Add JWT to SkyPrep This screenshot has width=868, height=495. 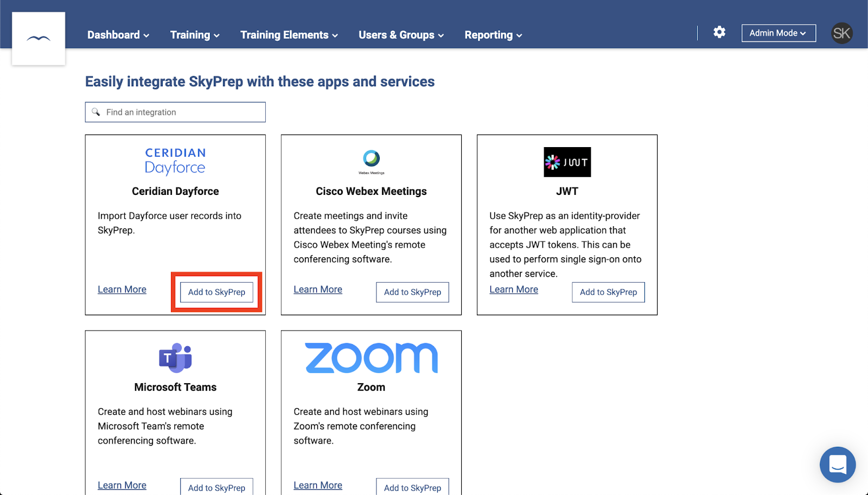tap(608, 292)
